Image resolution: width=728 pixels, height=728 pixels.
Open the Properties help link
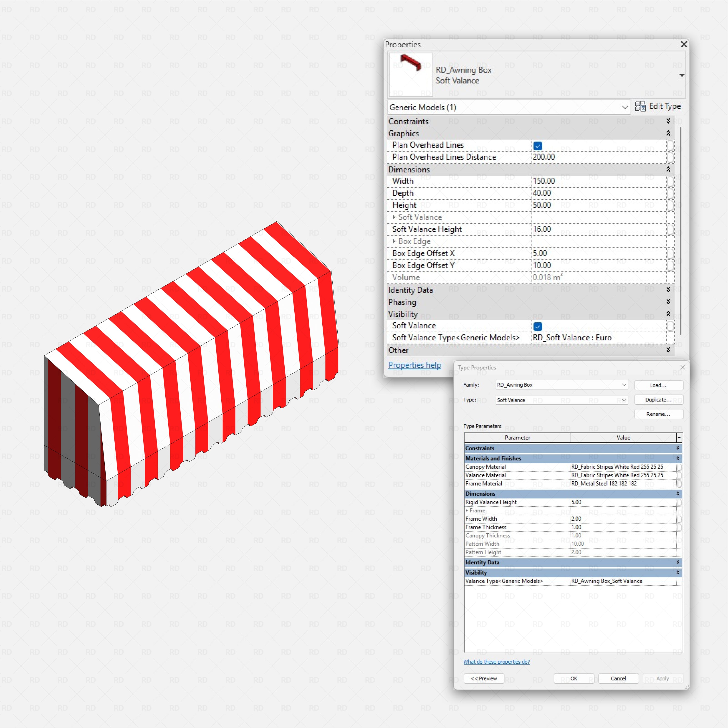415,365
